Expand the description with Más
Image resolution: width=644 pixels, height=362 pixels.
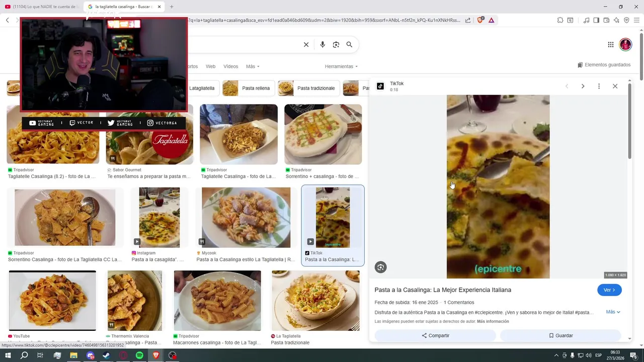coord(613,312)
